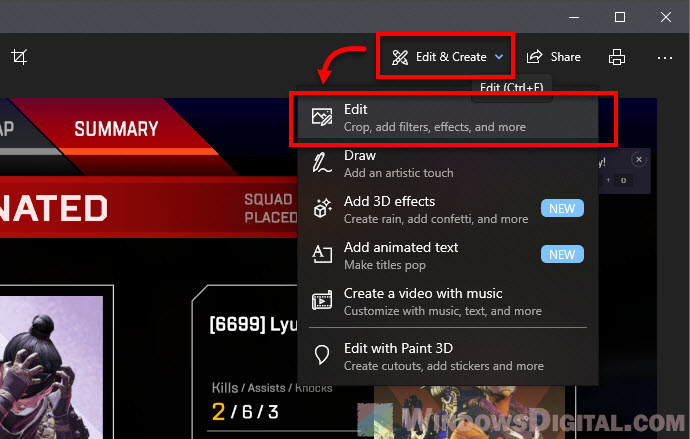Click the Print icon

[617, 57]
